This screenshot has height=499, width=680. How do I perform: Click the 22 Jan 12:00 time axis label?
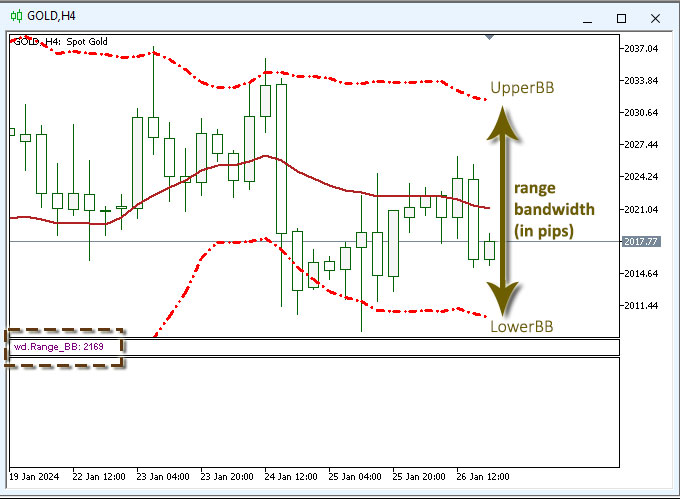click(99, 476)
